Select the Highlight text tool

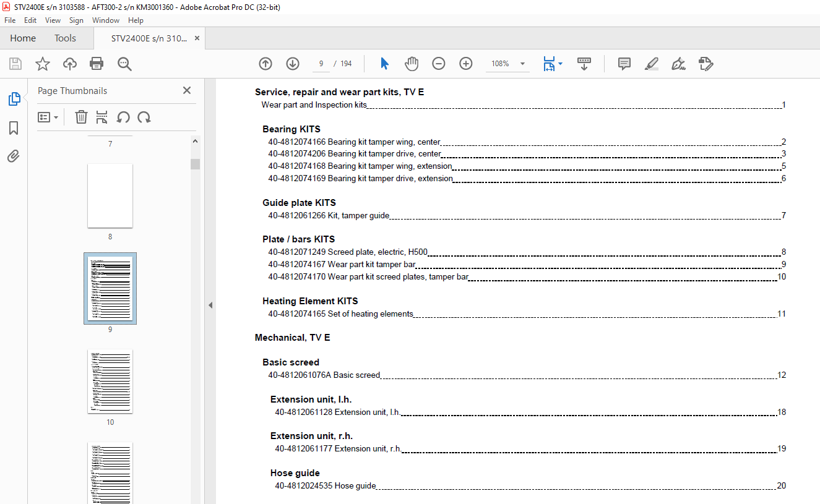pyautogui.click(x=651, y=64)
